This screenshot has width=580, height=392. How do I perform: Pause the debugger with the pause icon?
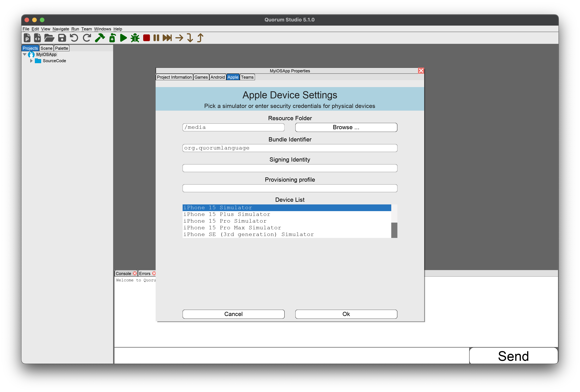click(156, 38)
